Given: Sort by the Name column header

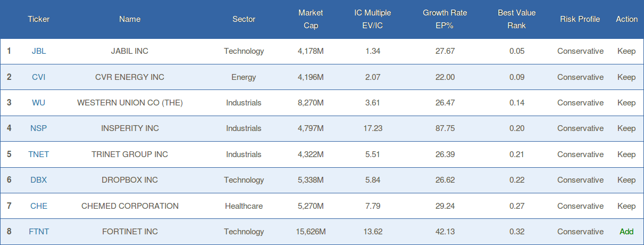Looking at the screenshot, I should point(130,19).
